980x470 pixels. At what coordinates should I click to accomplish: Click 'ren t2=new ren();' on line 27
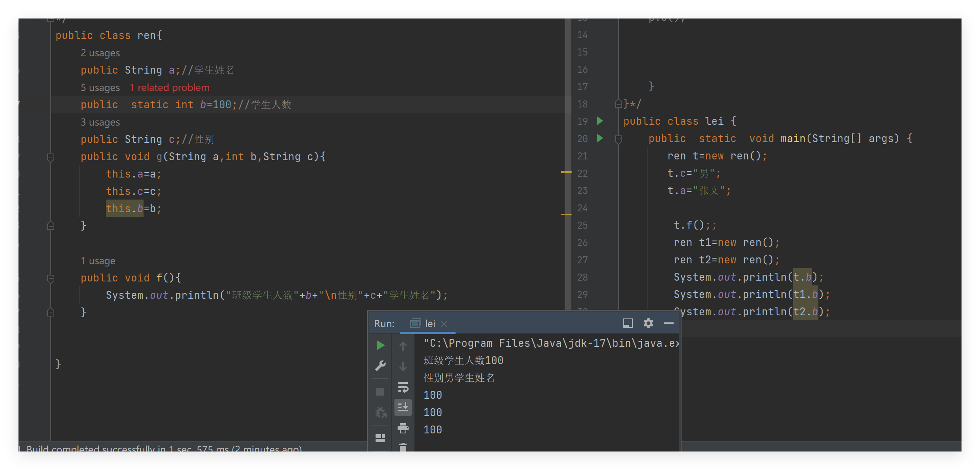click(727, 260)
